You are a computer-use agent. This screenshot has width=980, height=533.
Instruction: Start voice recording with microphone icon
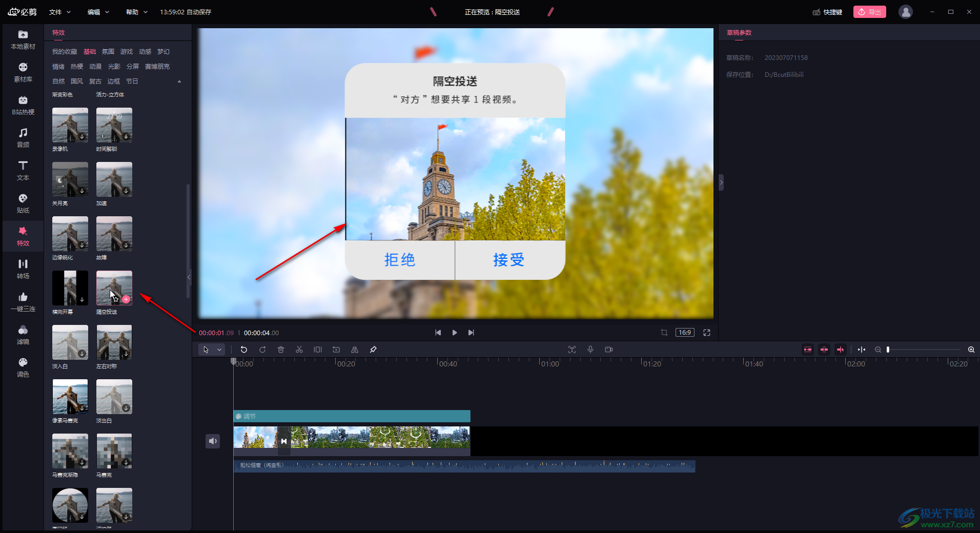click(x=590, y=350)
